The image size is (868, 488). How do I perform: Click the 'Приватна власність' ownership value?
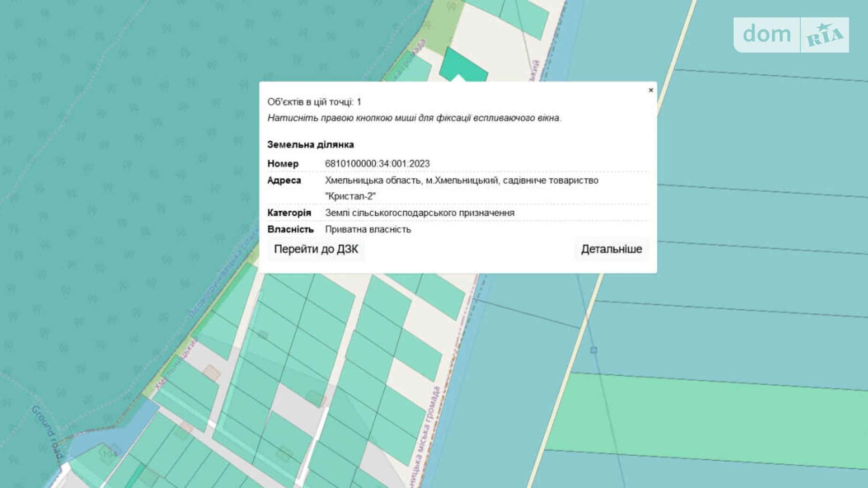368,229
